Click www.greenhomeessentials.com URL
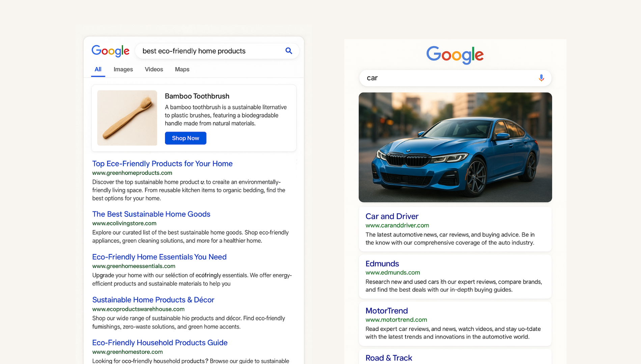The image size is (641, 364). pyautogui.click(x=134, y=266)
